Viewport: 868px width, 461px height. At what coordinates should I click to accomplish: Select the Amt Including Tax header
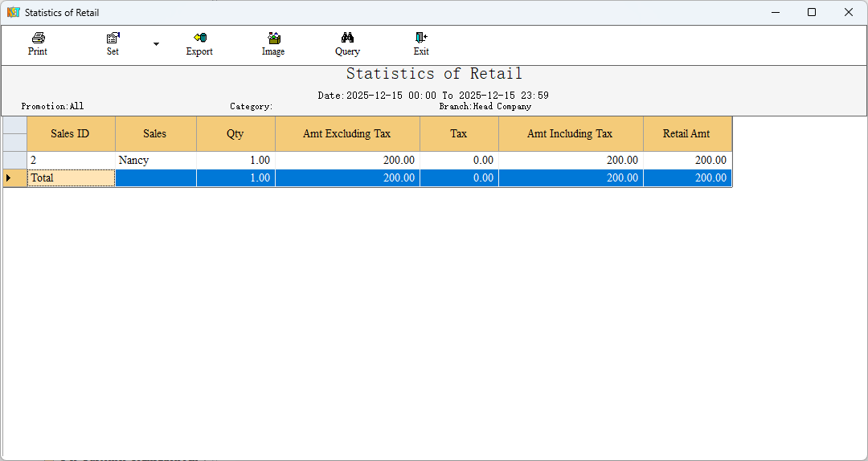click(570, 134)
